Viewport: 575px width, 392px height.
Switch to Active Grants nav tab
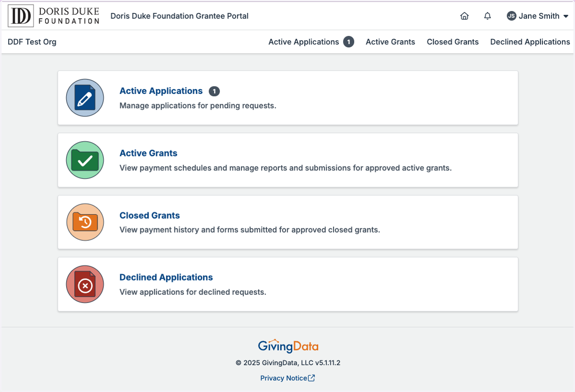[391, 42]
